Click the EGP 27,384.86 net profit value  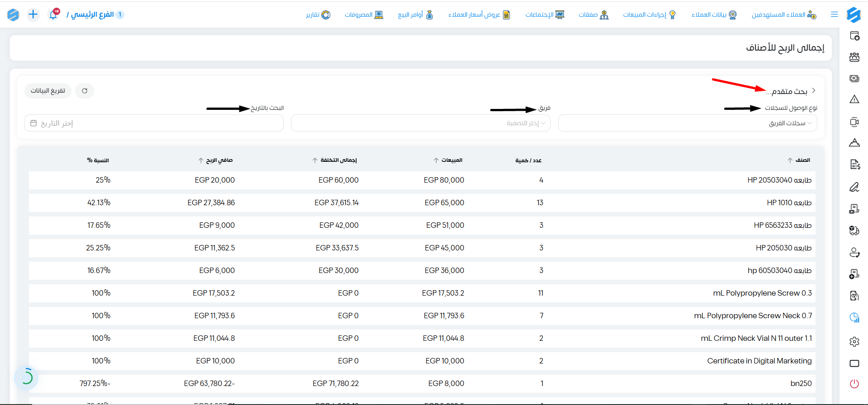tap(211, 202)
